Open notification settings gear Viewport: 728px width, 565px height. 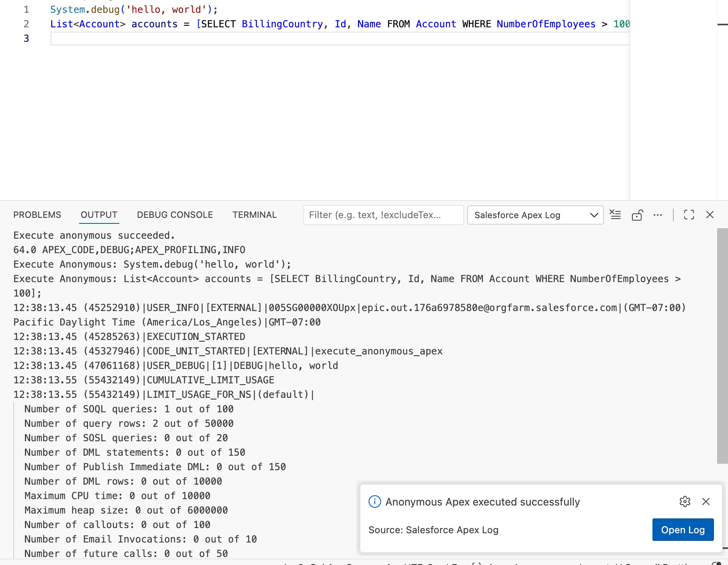tap(685, 502)
